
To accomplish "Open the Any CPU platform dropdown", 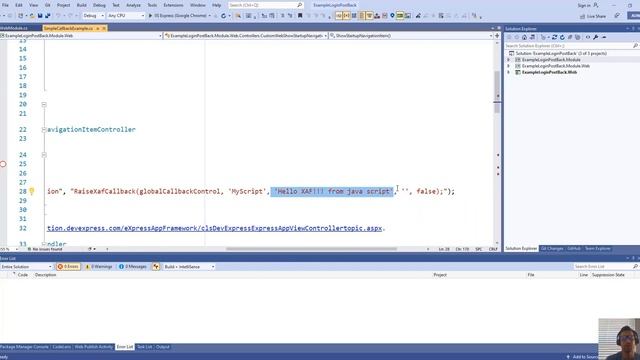I will 126,16.
